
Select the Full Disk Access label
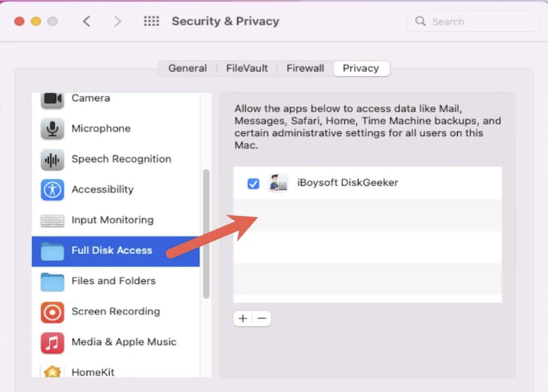[112, 250]
